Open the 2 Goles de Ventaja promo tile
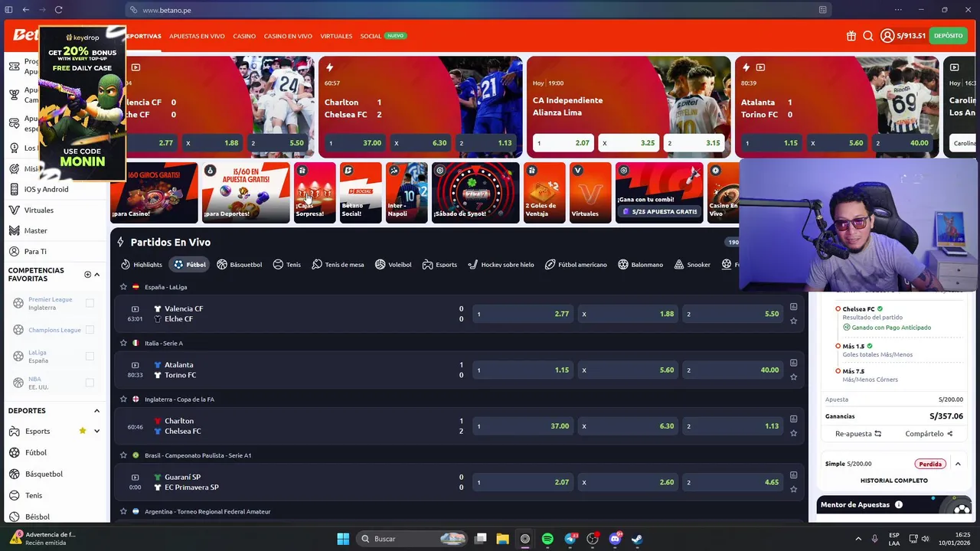The width and height of the screenshot is (980, 551). coord(544,193)
